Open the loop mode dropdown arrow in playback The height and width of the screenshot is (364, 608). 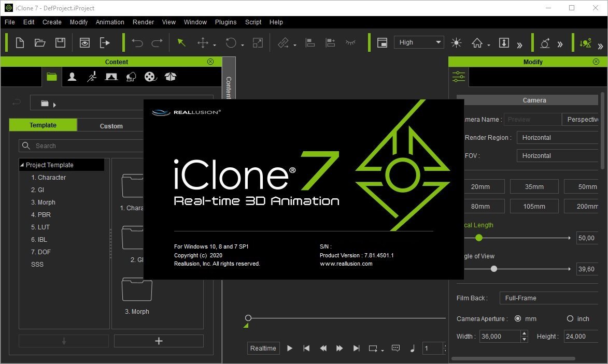pos(383,350)
